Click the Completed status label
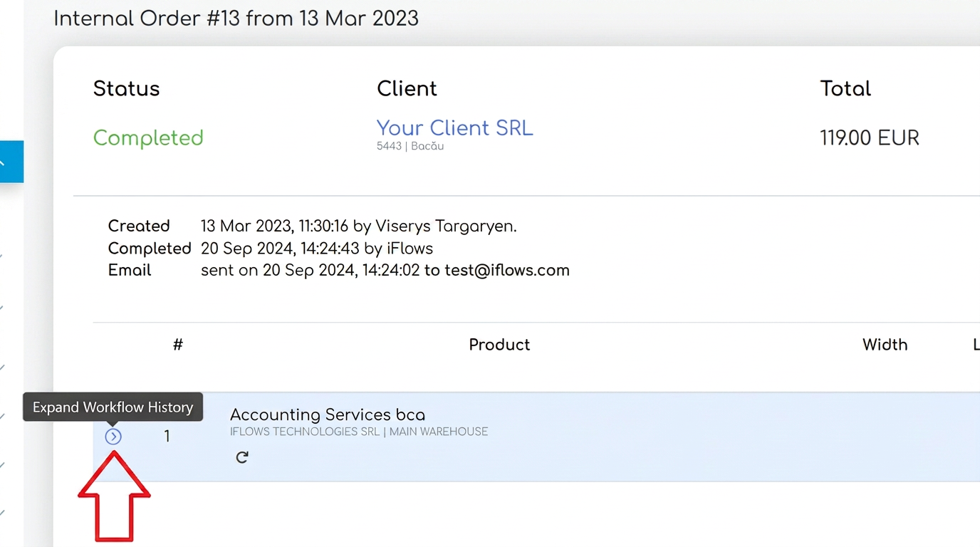Viewport: 980px width, 547px height. (x=148, y=137)
